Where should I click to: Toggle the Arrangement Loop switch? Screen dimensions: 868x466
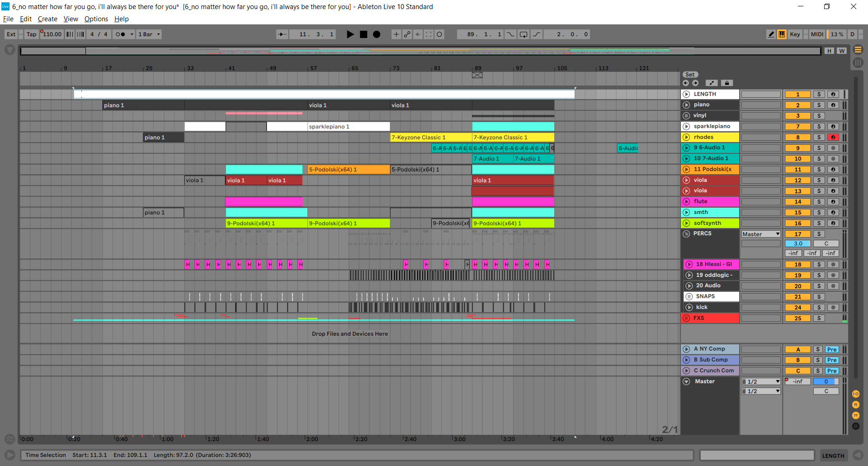click(x=524, y=34)
